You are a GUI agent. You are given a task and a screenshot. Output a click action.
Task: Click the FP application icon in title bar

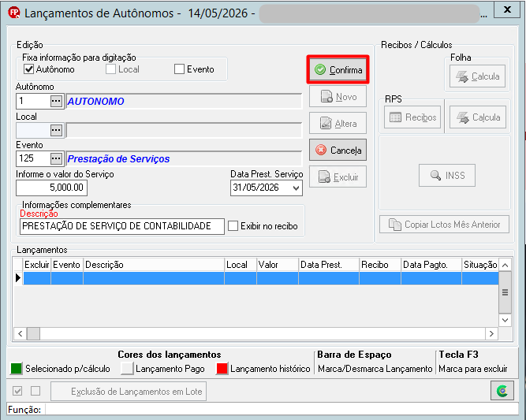coord(14,13)
